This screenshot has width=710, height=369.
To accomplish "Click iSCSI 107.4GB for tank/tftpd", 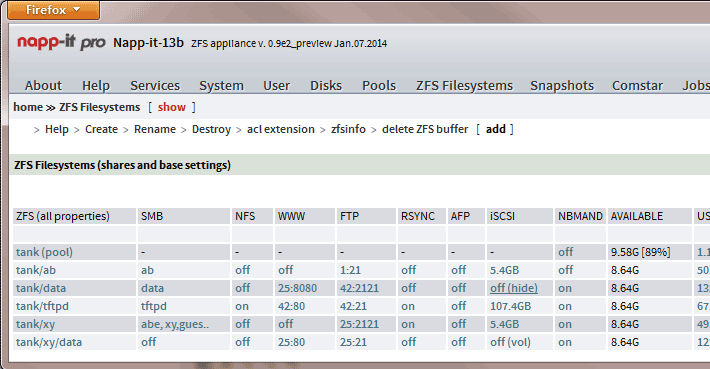I will click(x=510, y=307).
